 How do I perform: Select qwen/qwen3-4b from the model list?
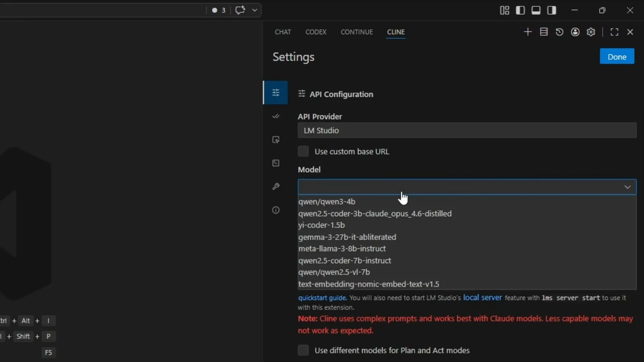tap(467, 202)
